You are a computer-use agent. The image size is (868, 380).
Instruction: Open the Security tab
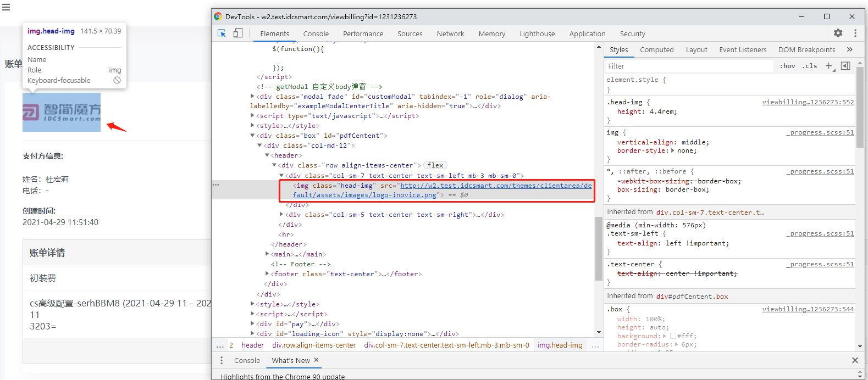pos(633,33)
